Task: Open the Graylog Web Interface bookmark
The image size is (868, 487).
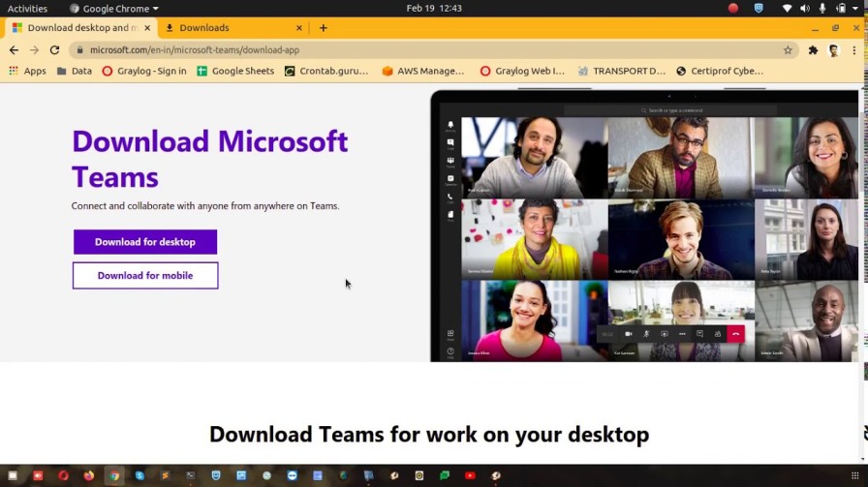Action: [522, 71]
